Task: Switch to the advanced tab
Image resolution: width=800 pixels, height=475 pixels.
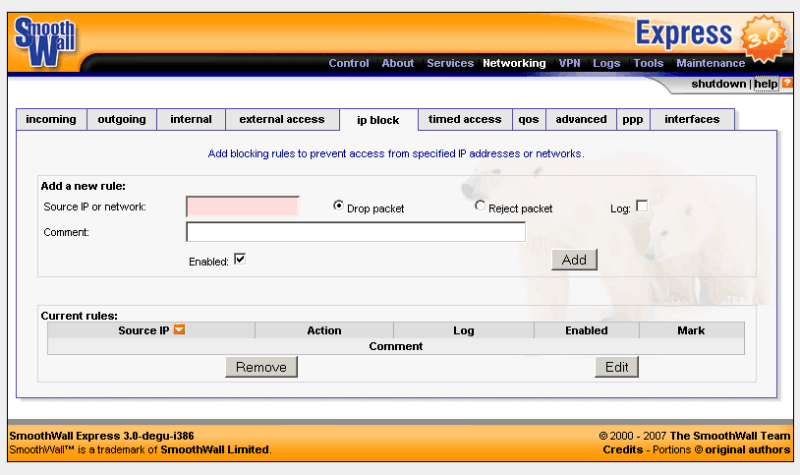Action: [581, 119]
